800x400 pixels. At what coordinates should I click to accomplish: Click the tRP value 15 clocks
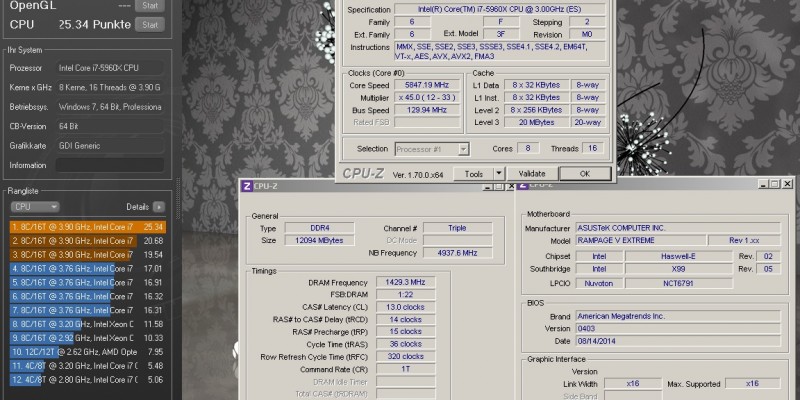click(406, 332)
